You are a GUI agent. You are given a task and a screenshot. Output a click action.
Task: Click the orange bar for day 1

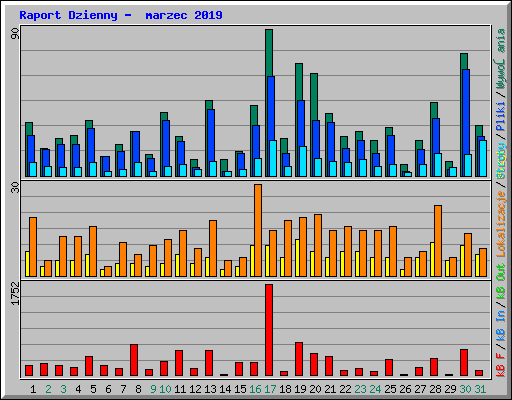[x=33, y=247]
